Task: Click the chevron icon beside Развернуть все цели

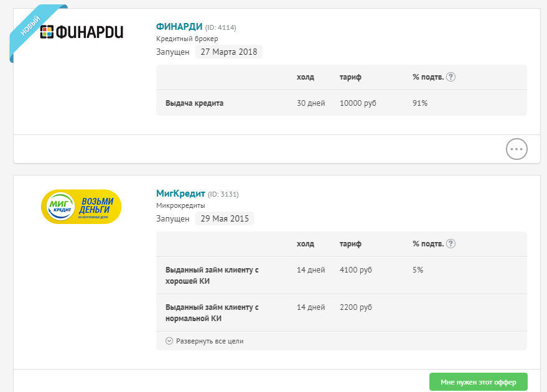Action: click(168, 341)
